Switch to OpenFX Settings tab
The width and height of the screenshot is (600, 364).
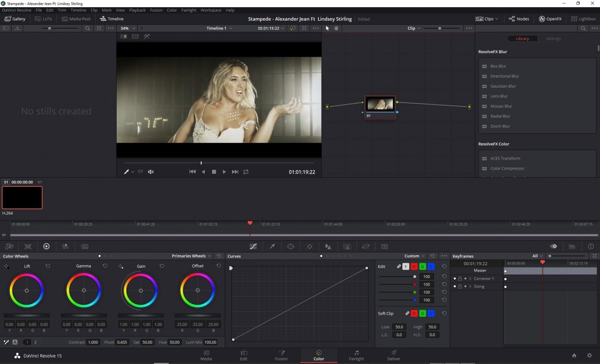tap(553, 39)
